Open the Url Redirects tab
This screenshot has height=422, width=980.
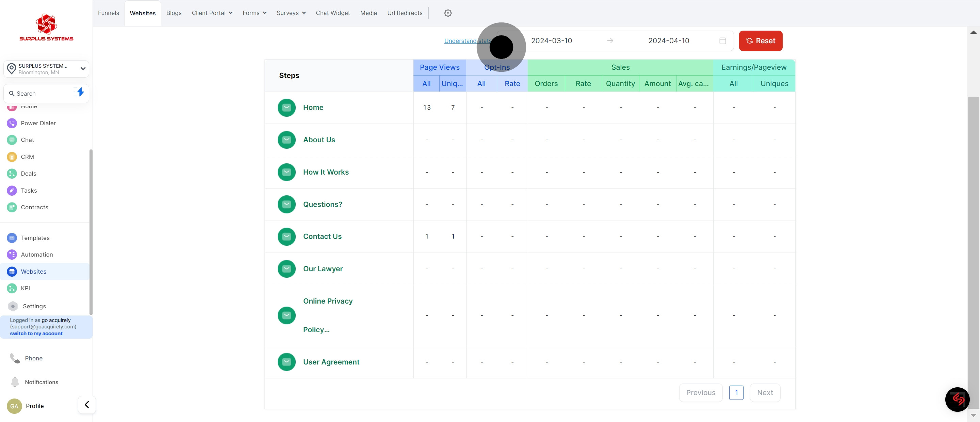pyautogui.click(x=404, y=13)
